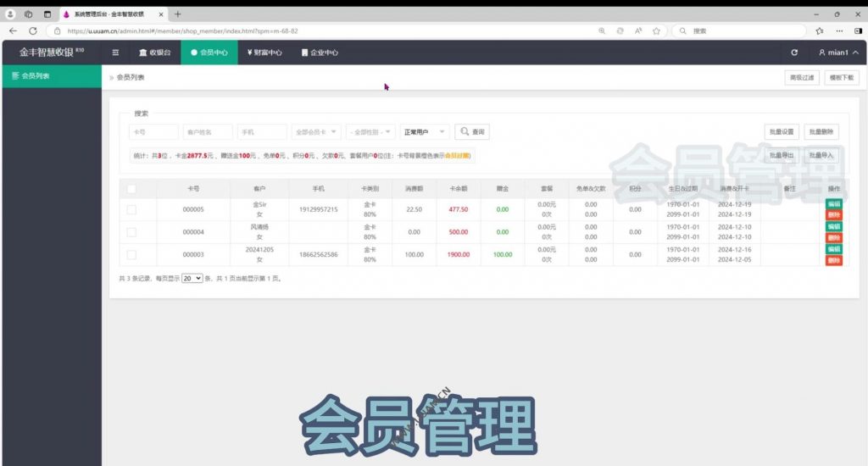This screenshot has width=868, height=466.
Task: Click the refresh icon in app header
Action: [x=793, y=53]
